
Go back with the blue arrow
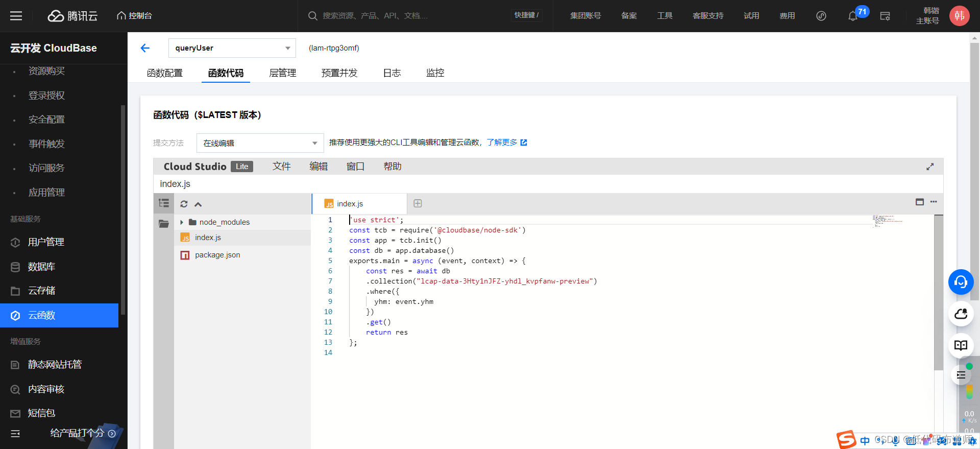(x=145, y=48)
